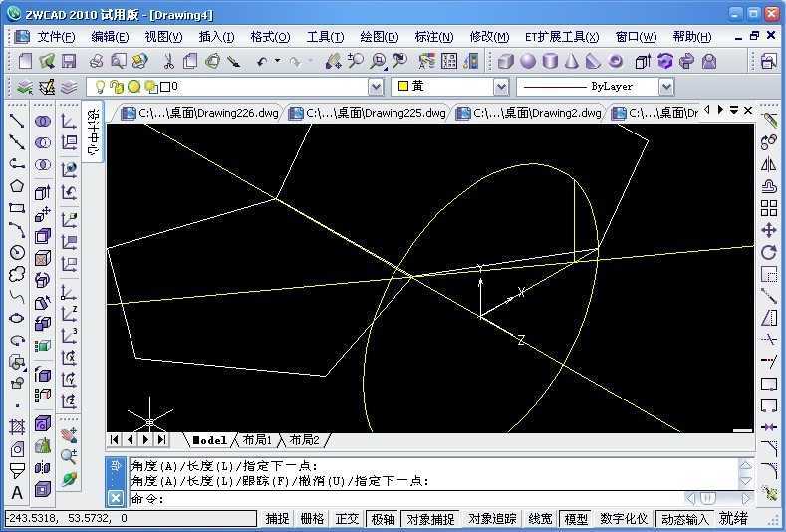Open the 设计中心 side panel tab
Screen dimensions: 786x532
pos(94,132)
